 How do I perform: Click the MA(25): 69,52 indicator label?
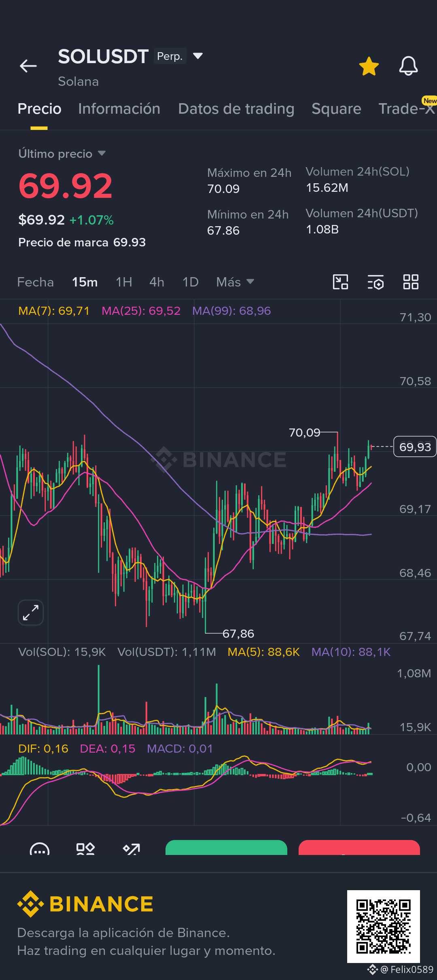(141, 311)
